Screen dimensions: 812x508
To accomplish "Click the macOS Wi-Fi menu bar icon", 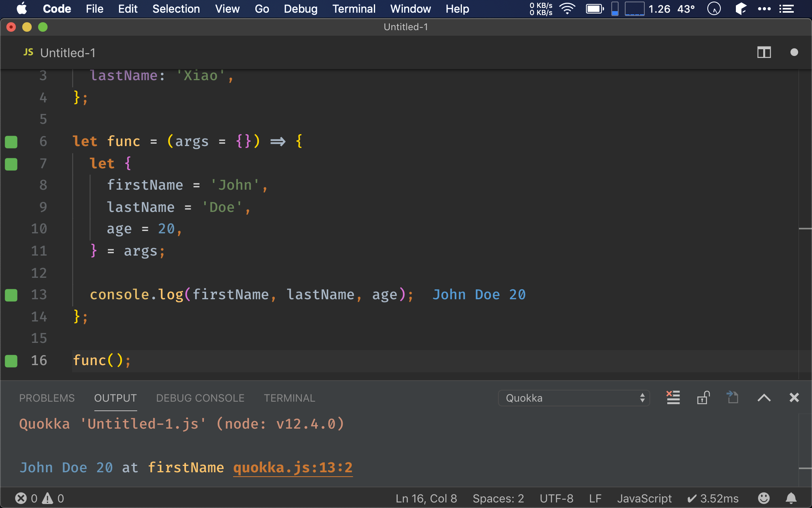I will 566,8.
